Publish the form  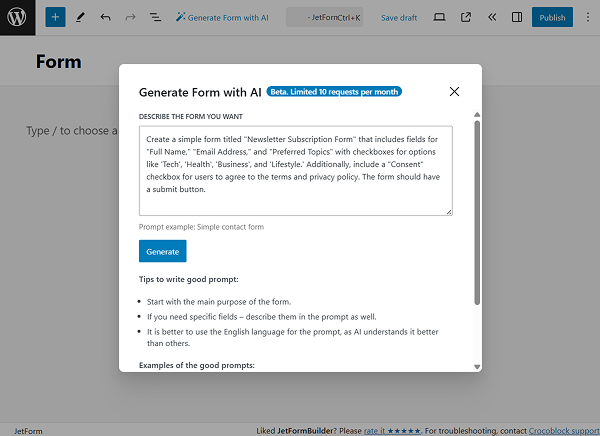552,17
